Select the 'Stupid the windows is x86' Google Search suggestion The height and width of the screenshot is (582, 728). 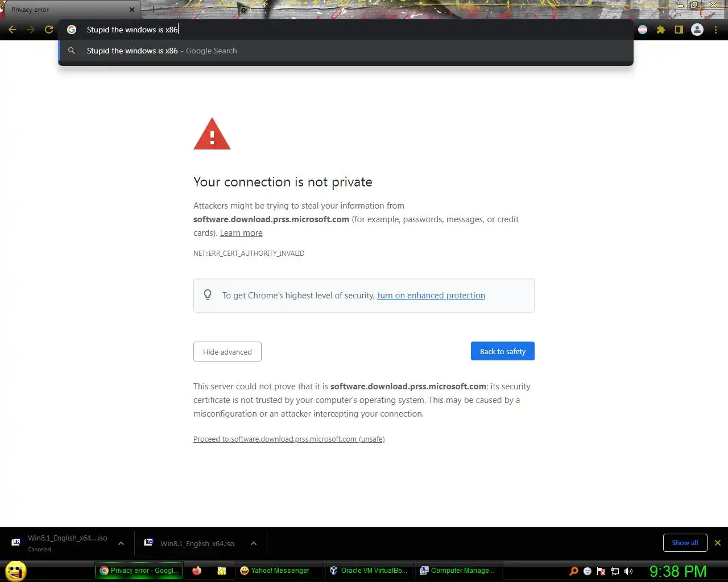tap(346, 51)
